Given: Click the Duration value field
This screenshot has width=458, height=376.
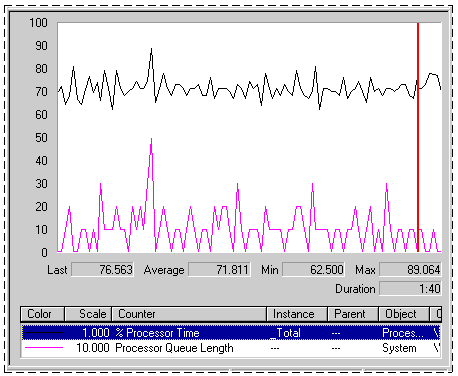Looking at the screenshot, I should tap(410, 289).
